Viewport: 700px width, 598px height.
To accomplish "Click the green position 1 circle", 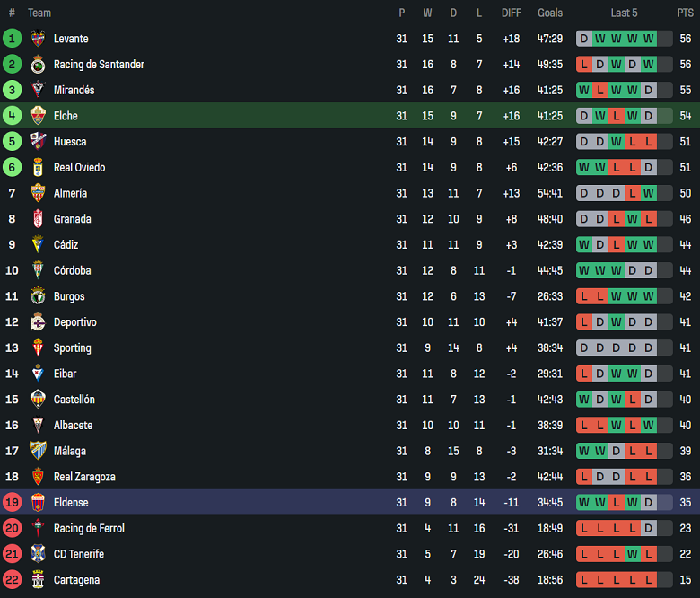I will (x=12, y=39).
